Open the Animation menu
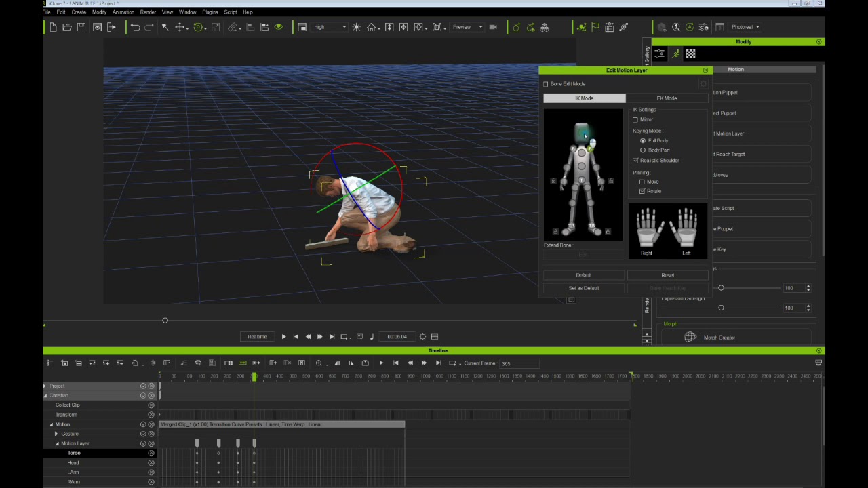This screenshot has height=488, width=868. pos(123,12)
